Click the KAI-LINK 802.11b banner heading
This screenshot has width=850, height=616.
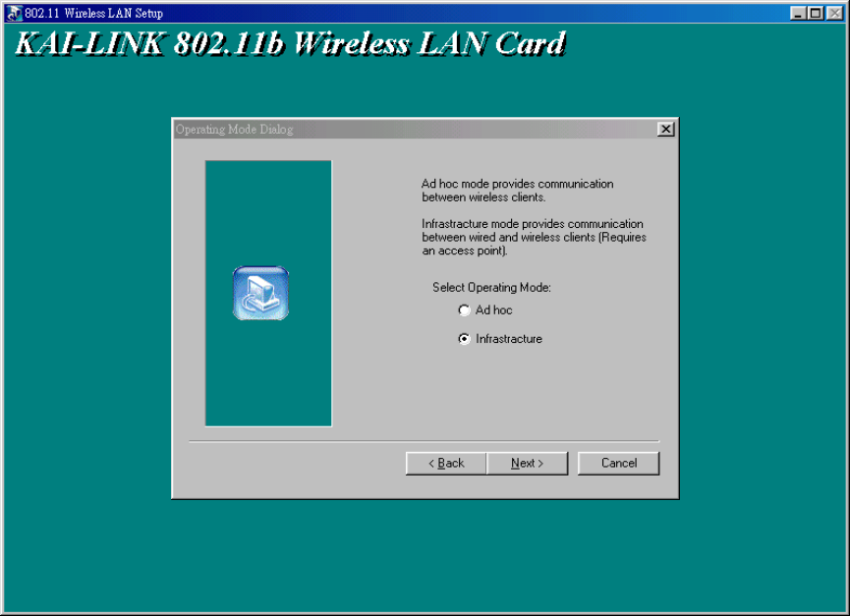(x=291, y=43)
